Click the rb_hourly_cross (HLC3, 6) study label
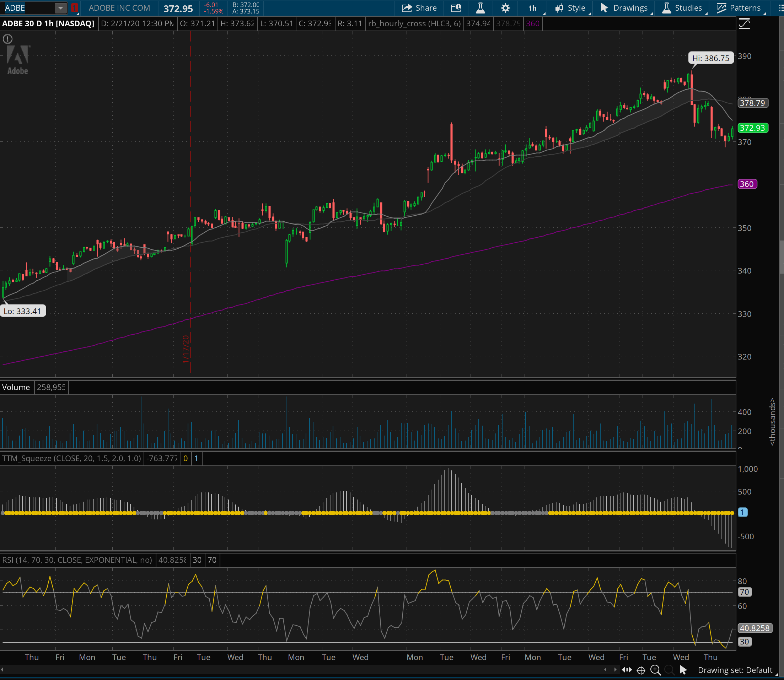Viewport: 784px width, 680px height. coord(414,23)
